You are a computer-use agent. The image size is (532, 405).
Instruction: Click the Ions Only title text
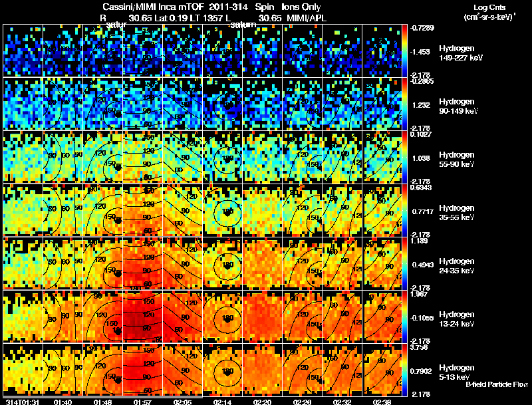coord(301,7)
